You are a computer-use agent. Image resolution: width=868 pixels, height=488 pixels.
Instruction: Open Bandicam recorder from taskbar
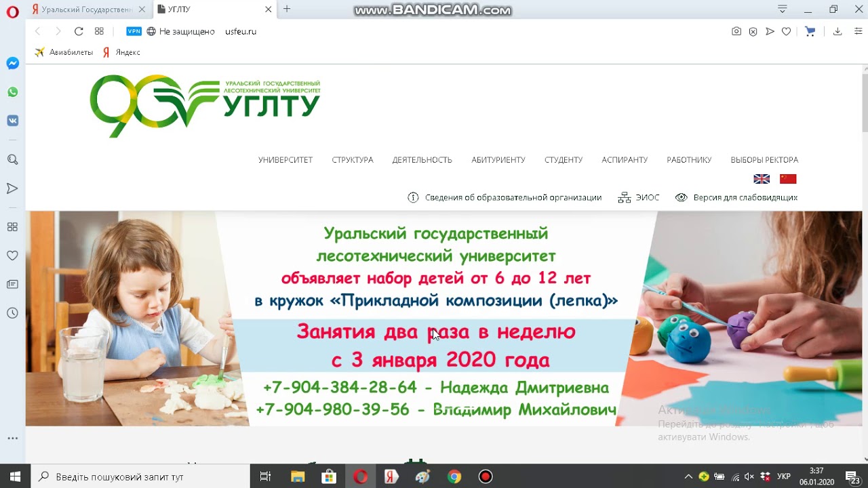click(486, 476)
